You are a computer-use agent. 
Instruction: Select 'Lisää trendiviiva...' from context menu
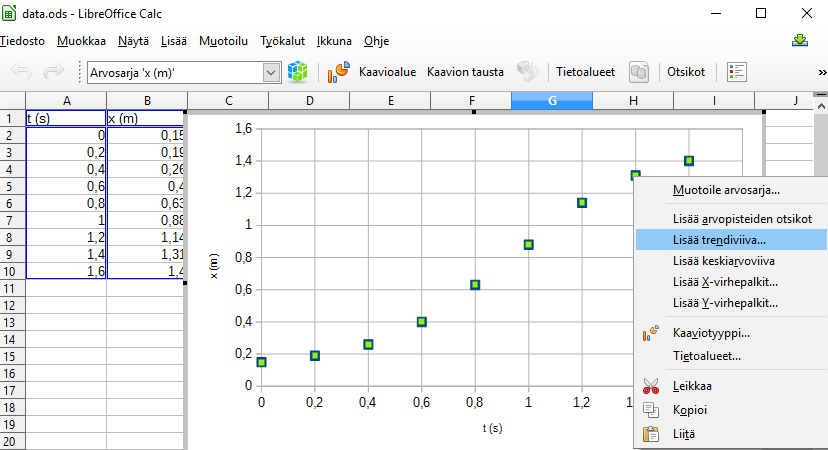(720, 240)
